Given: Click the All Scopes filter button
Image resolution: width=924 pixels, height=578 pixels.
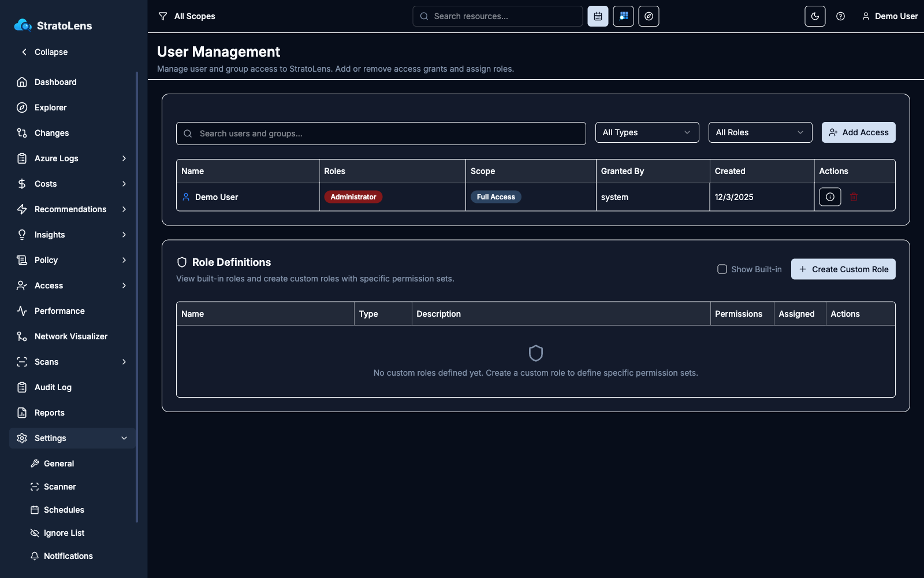Looking at the screenshot, I should click(x=187, y=16).
